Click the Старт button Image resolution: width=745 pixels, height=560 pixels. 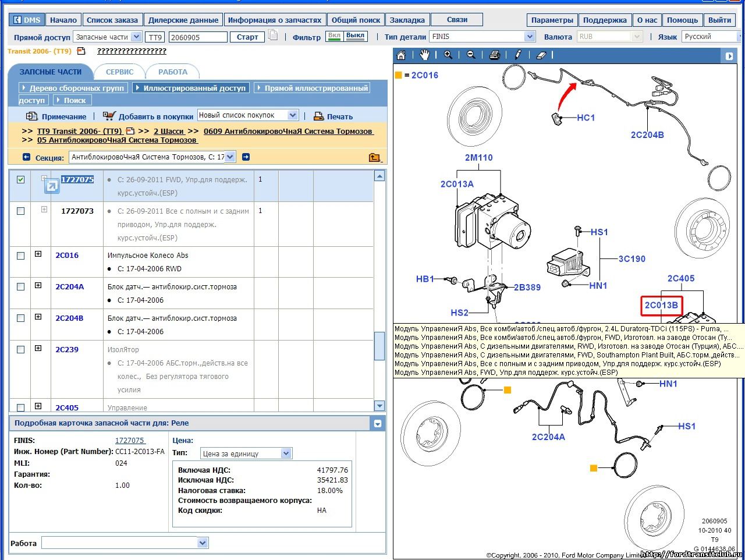[247, 37]
